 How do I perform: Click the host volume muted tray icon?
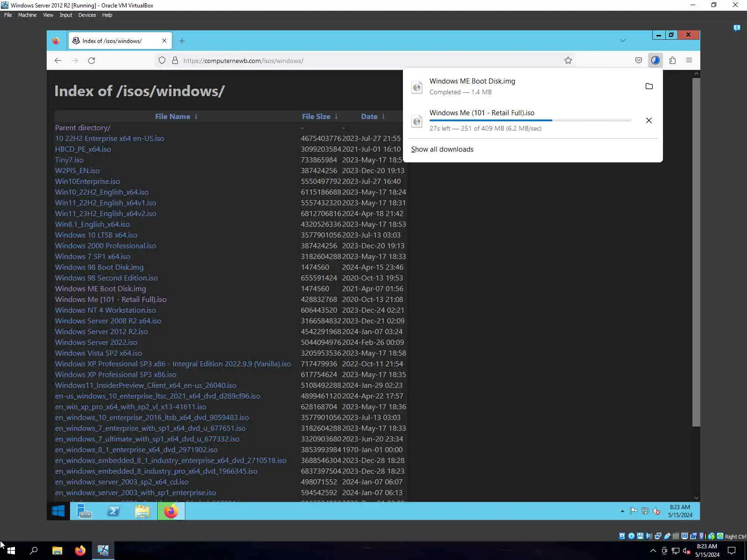click(686, 551)
